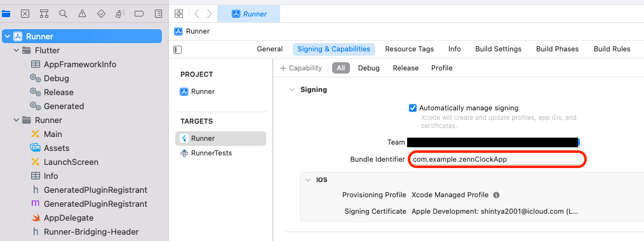
Task: Open the related items grid icon
Action: (178, 13)
